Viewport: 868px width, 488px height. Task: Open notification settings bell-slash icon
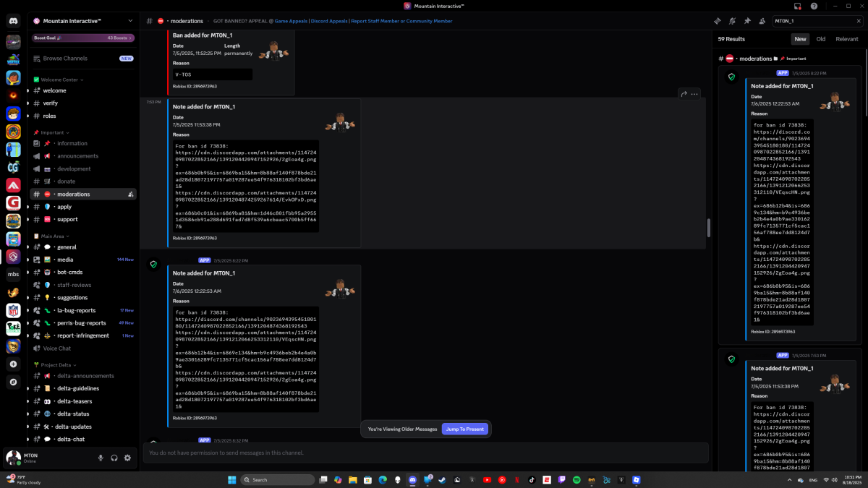(x=733, y=21)
